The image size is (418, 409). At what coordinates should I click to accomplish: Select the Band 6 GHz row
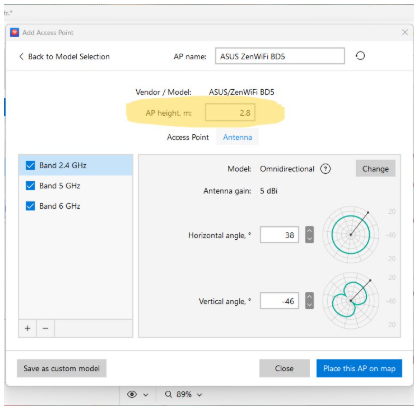(76, 206)
